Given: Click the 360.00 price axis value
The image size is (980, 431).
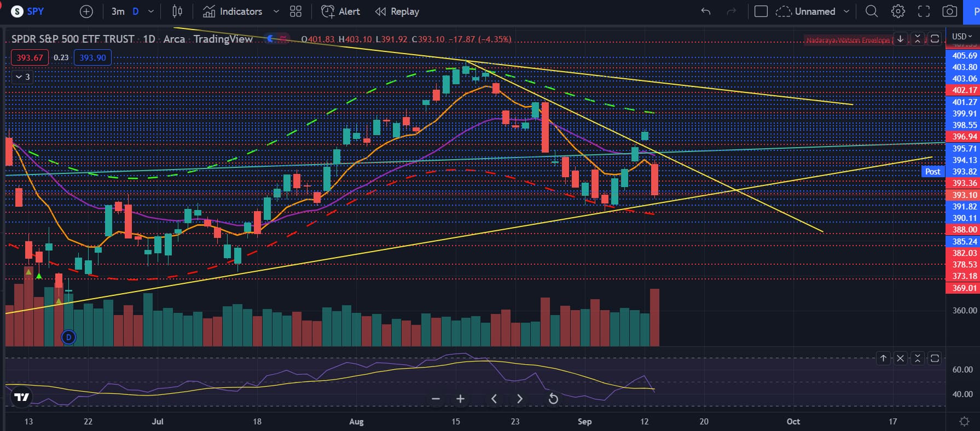Looking at the screenshot, I should [964, 310].
